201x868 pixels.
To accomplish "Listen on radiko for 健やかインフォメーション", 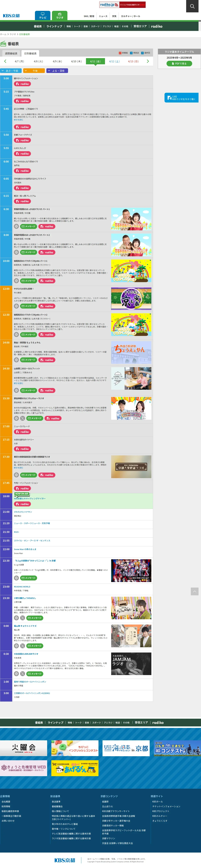I will click(x=22, y=84).
